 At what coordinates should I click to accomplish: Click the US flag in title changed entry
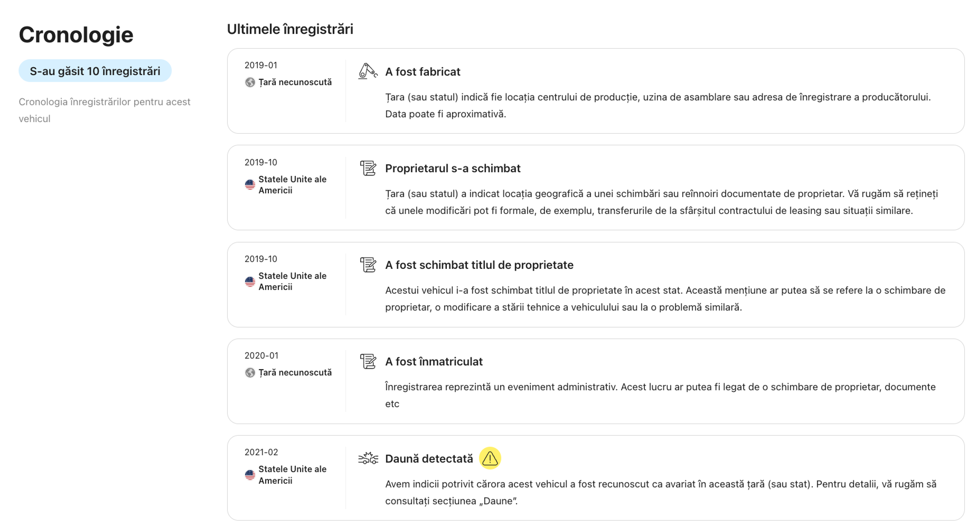coord(250,281)
